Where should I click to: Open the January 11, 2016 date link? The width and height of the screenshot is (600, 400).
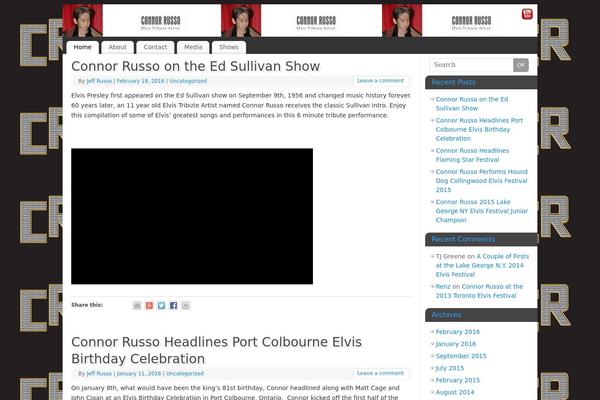pos(139,374)
